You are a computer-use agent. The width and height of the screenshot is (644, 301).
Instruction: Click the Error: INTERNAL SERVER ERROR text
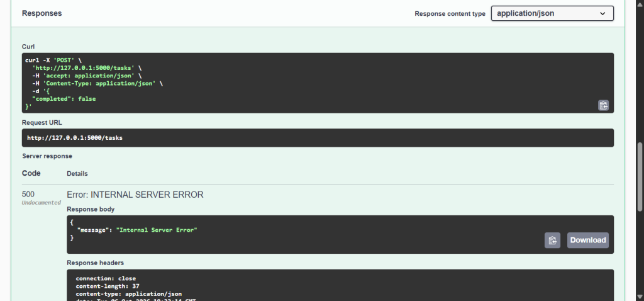pyautogui.click(x=135, y=195)
